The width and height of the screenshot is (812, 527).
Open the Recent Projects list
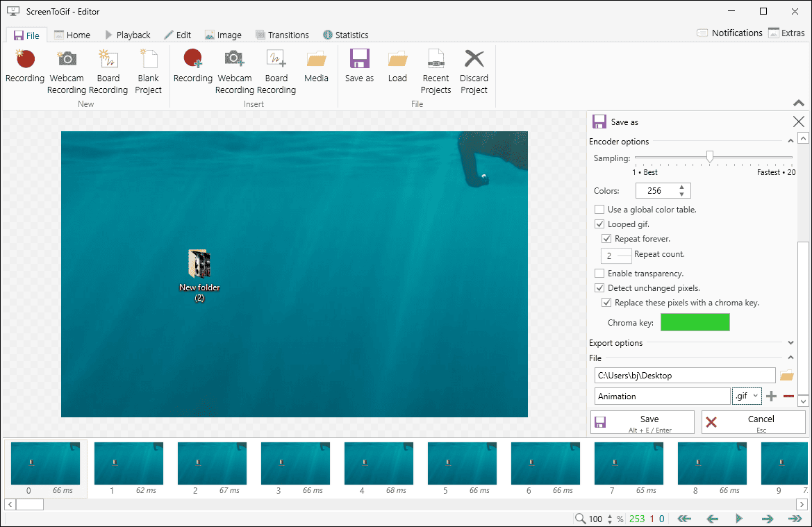pyautogui.click(x=436, y=71)
